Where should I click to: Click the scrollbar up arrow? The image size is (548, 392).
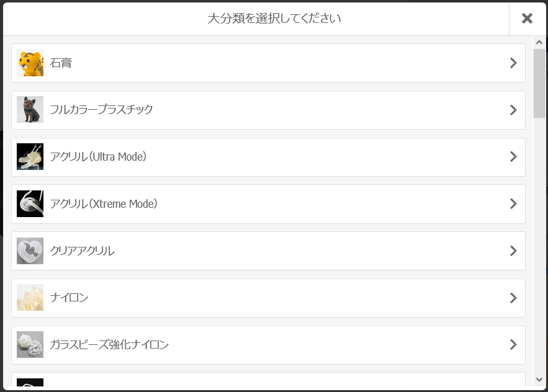(x=539, y=43)
